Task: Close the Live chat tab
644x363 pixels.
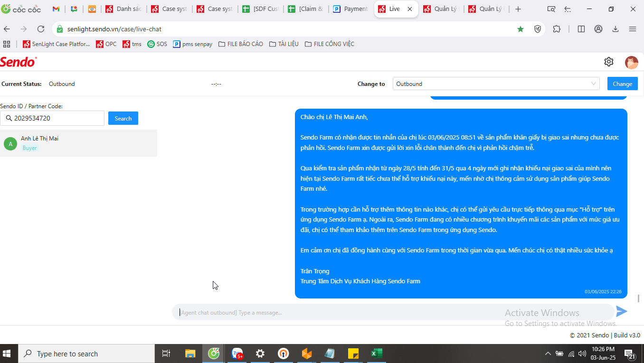Action: pos(410,9)
